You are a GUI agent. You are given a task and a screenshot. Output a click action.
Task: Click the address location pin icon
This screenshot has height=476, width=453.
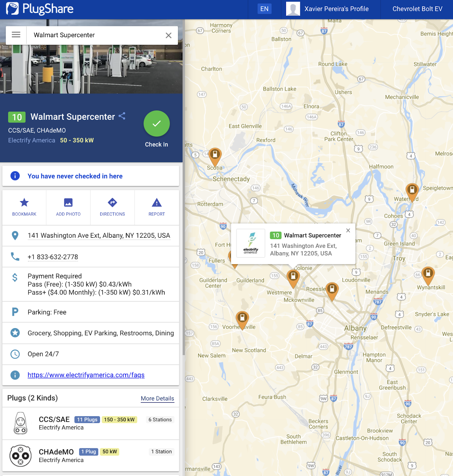pos(15,236)
